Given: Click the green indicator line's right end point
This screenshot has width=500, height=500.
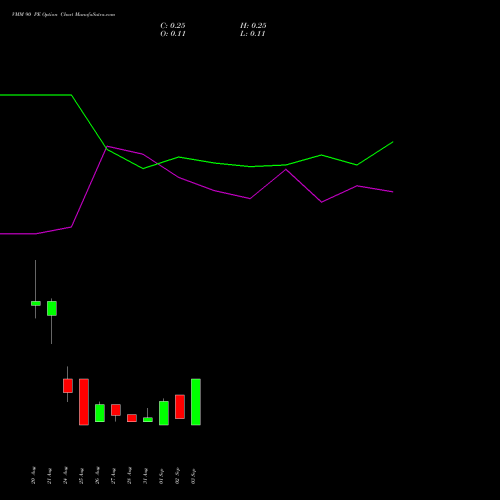Looking at the screenshot, I should pyautogui.click(x=393, y=142).
